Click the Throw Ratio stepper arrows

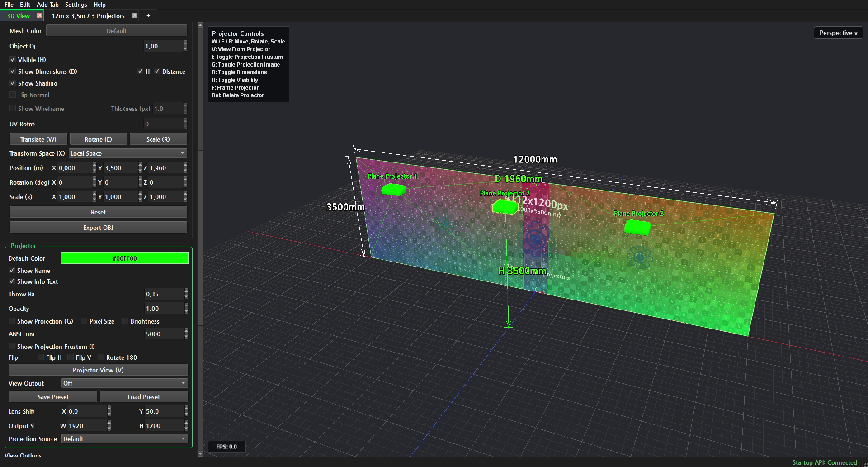tap(186, 294)
